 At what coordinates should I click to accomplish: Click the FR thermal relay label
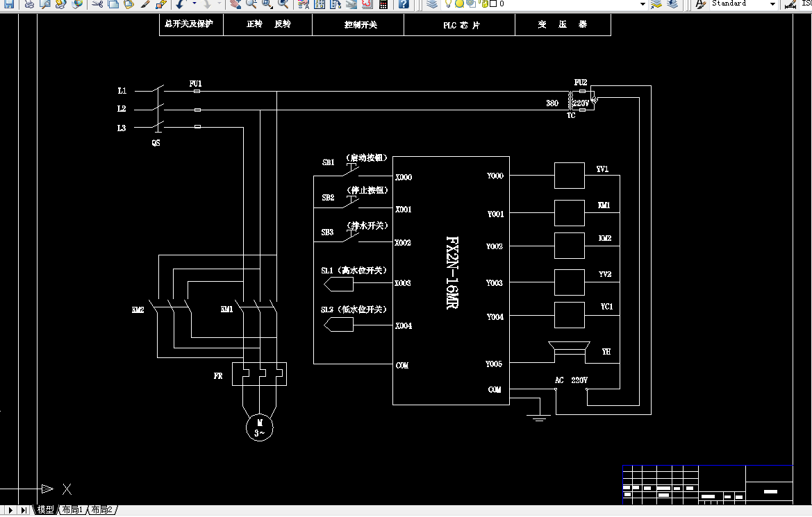218,375
